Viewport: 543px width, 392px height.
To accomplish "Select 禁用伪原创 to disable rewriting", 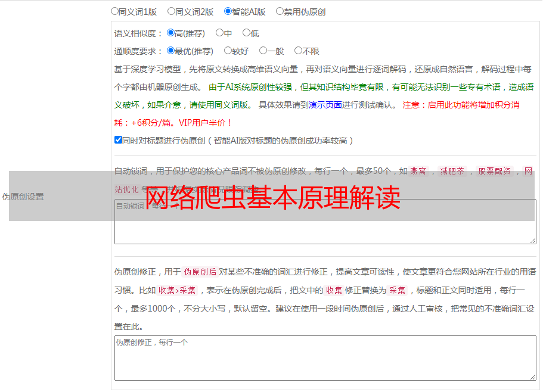I will click(x=280, y=11).
